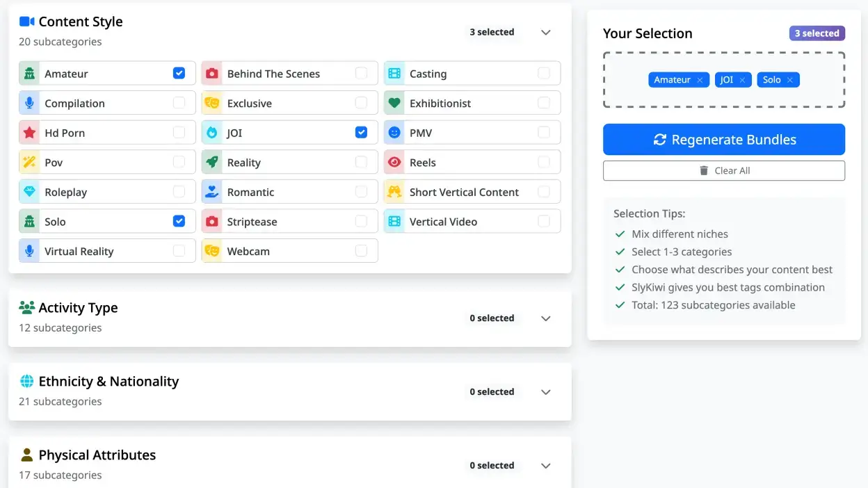This screenshot has width=868, height=488.
Task: Check the PMV checkbox
Action: click(544, 132)
